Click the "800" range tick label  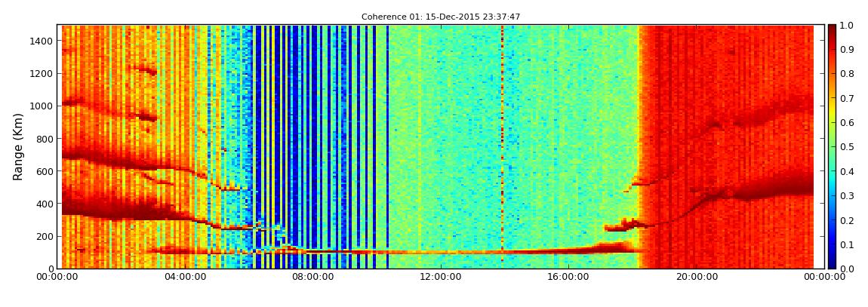45,139
